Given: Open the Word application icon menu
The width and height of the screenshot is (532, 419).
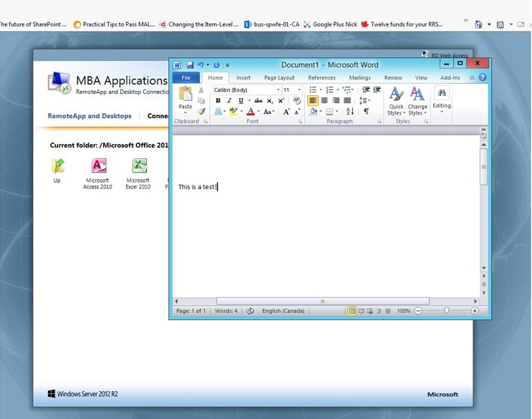Looking at the screenshot, I should pyautogui.click(x=177, y=64).
